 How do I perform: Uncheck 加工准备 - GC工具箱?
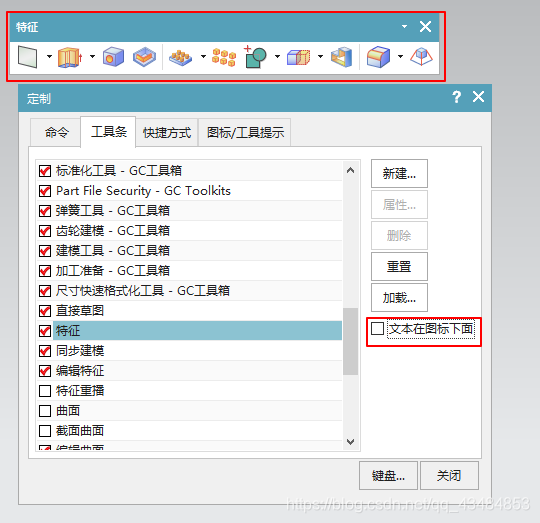click(x=45, y=271)
